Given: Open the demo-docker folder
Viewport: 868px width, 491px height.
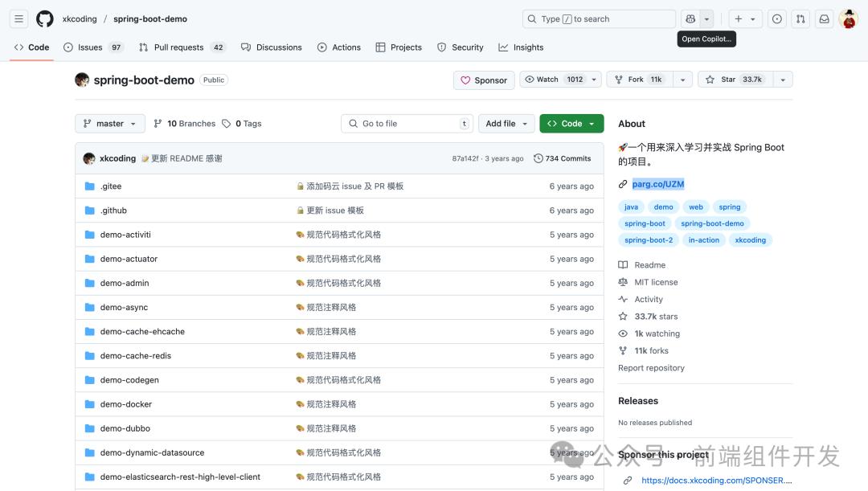Looking at the screenshot, I should pos(126,404).
